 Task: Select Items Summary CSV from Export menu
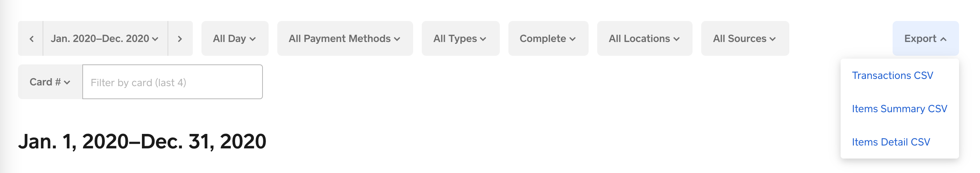899,109
